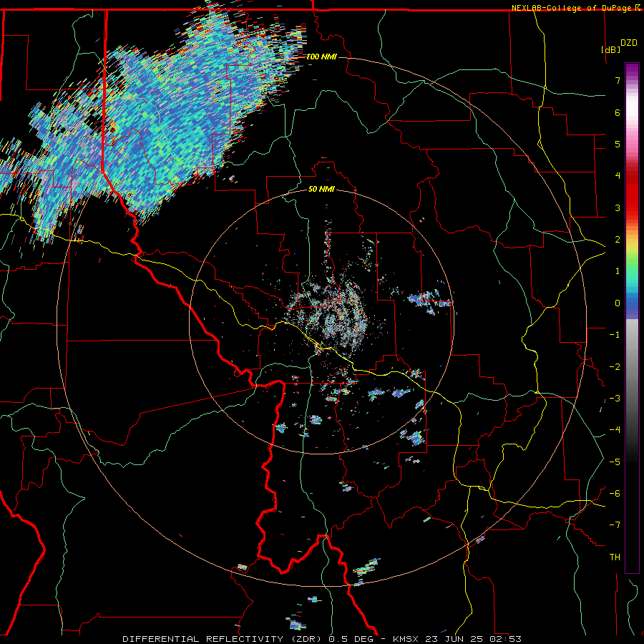Click the '3' value on the color scale
The image size is (644, 644).
pyautogui.click(x=618, y=208)
